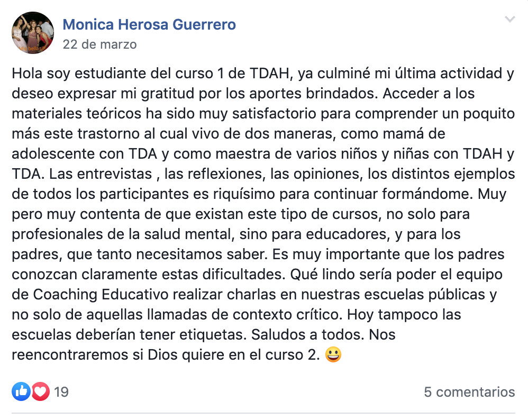Click the phrase 'materiales teóricos' in the post
528x420 pixels.
(76, 114)
